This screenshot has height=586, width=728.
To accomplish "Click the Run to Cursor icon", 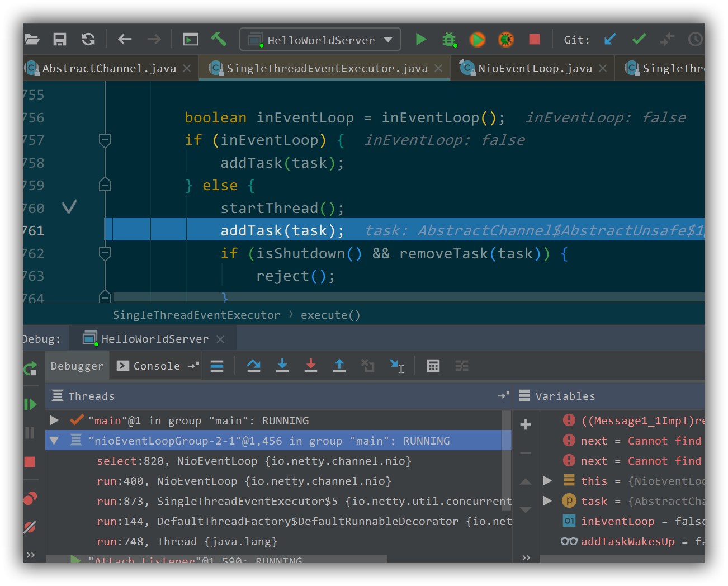I will 396,366.
